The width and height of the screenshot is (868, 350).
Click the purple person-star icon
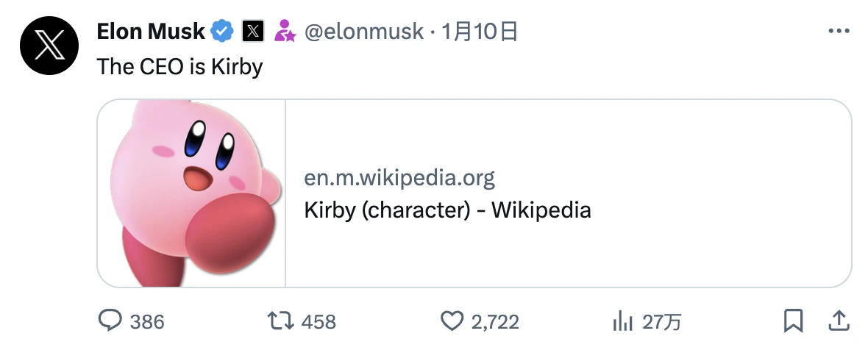point(285,31)
